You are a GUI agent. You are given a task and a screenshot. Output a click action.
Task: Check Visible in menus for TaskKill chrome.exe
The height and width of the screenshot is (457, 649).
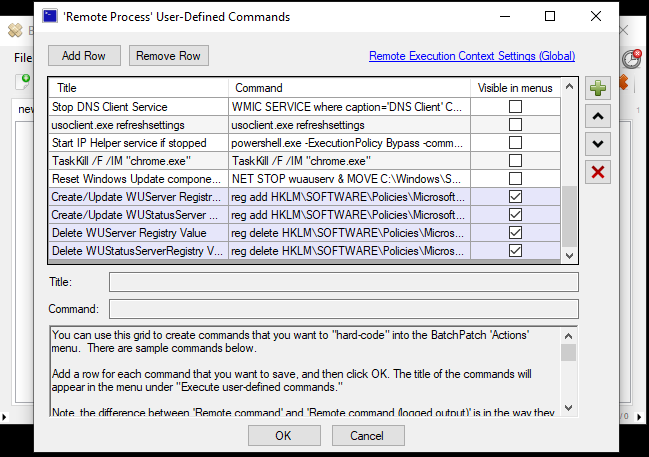515,161
